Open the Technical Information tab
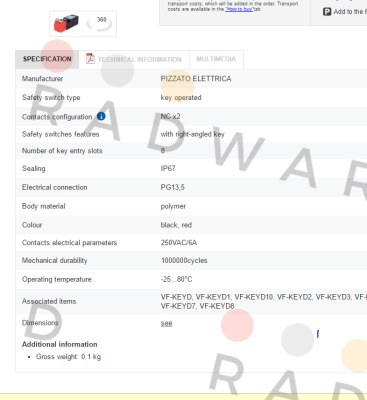Screen dimensions: 367x400 pos(134,59)
